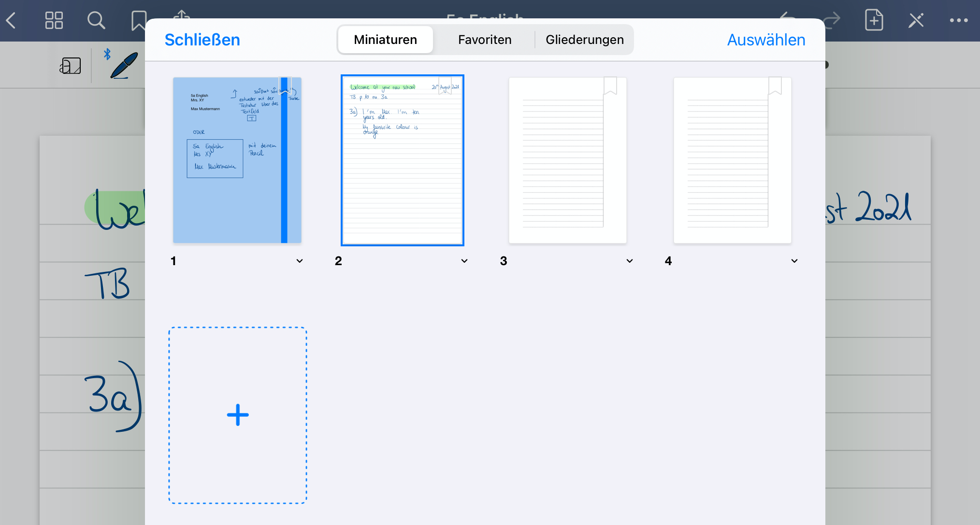This screenshot has height=525, width=980.
Task: Switch to the Miniaturen tab
Action: click(386, 40)
